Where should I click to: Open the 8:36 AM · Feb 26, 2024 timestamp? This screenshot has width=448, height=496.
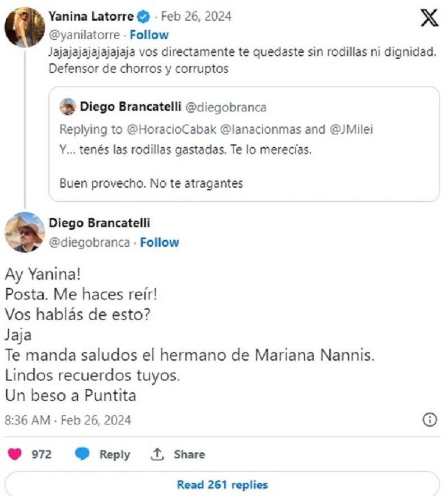pos(68,420)
